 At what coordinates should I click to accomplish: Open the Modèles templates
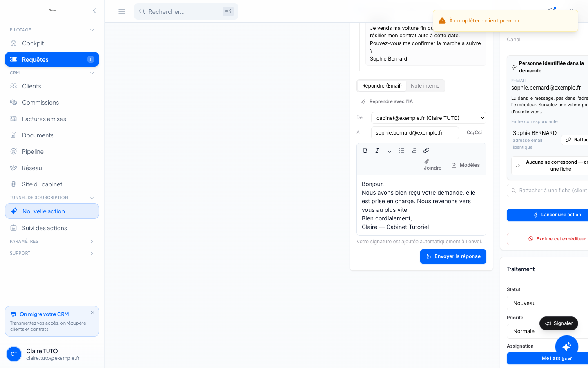[465, 165]
